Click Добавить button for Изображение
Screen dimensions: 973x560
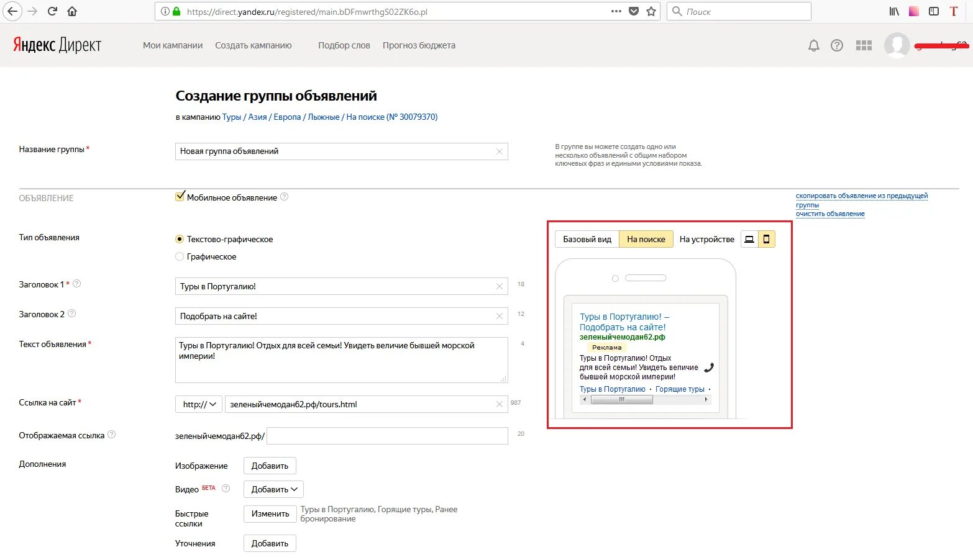[x=270, y=466]
